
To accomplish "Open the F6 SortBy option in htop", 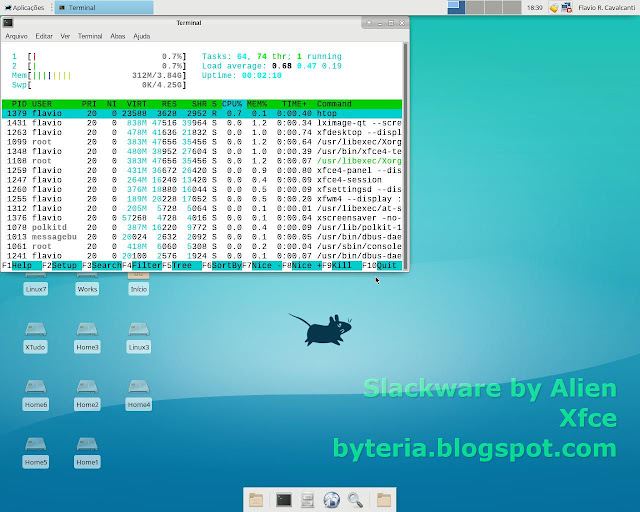I will (222, 265).
